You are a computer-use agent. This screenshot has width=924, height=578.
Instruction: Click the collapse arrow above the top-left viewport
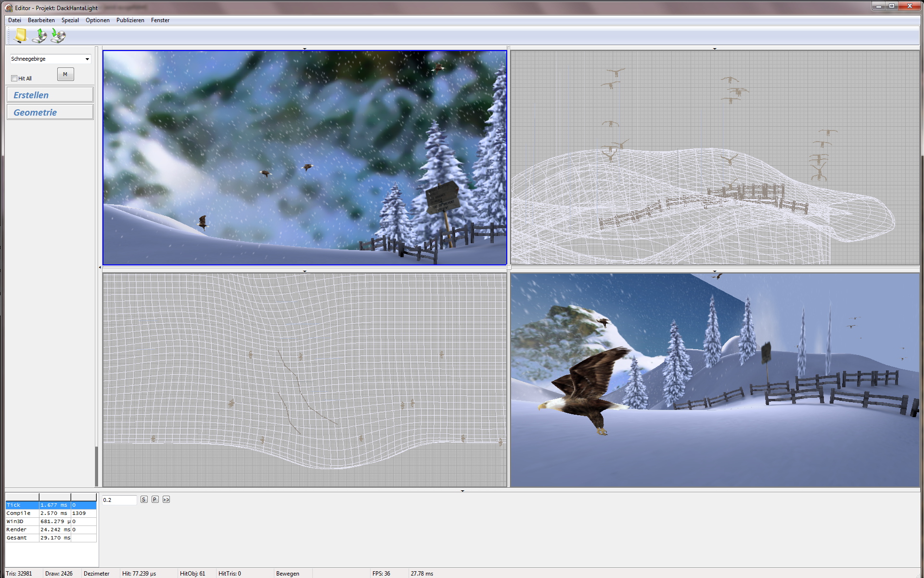coord(305,49)
